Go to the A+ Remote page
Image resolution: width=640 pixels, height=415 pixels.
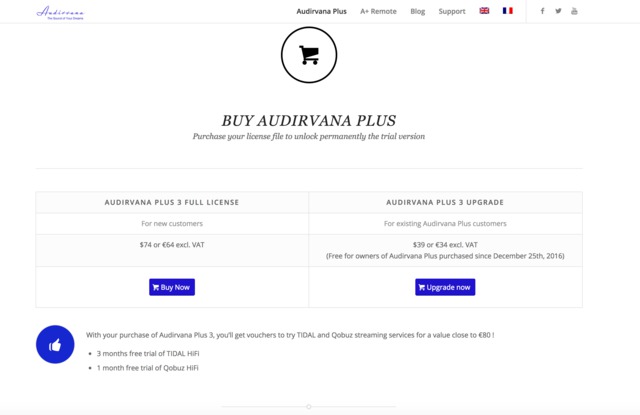pos(378,11)
